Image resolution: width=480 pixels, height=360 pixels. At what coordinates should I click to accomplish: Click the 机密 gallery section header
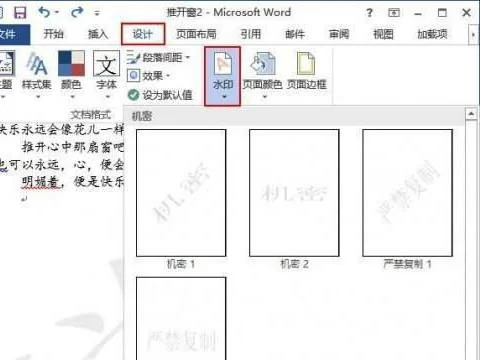(295, 116)
